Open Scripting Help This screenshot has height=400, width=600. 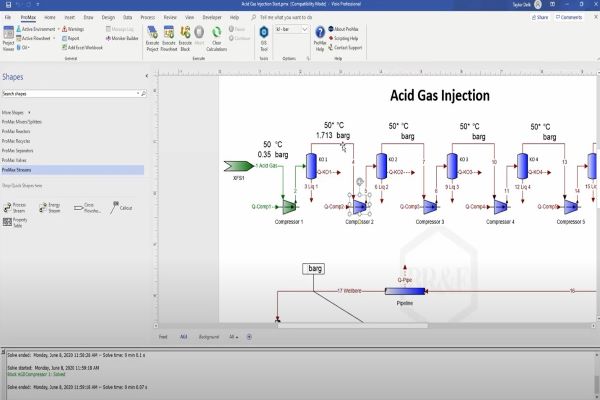[343, 38]
